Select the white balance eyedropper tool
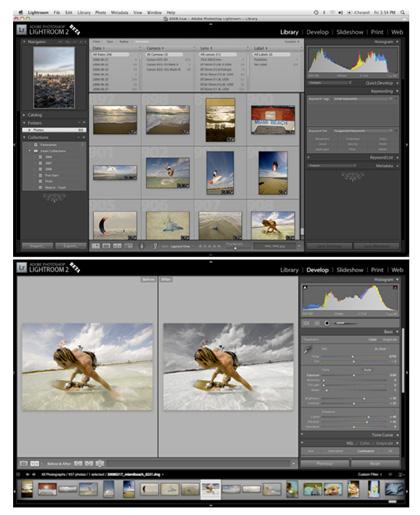The height and width of the screenshot is (515, 420). tap(307, 349)
